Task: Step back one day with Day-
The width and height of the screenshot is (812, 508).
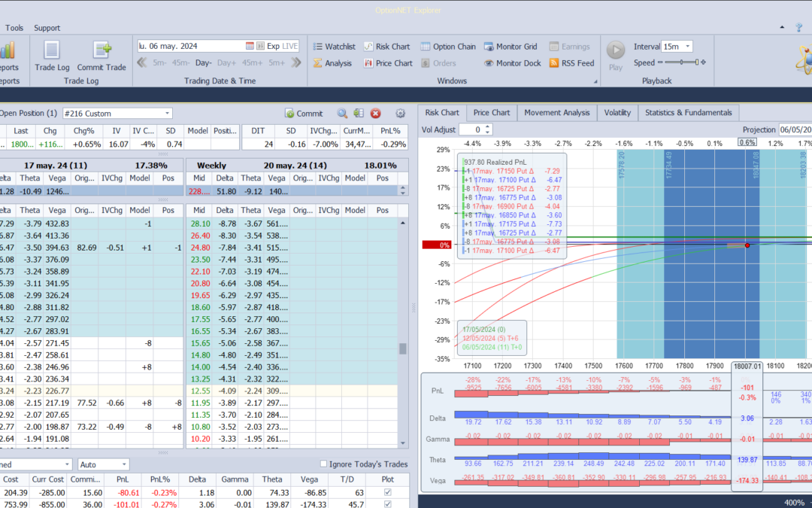Action: [204, 62]
